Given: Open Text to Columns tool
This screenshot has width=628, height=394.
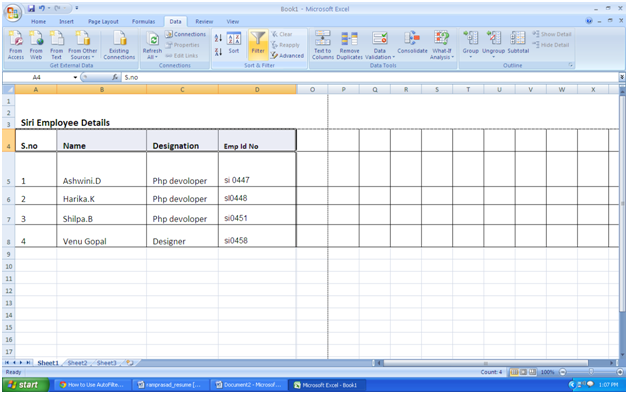Looking at the screenshot, I should pos(322,45).
